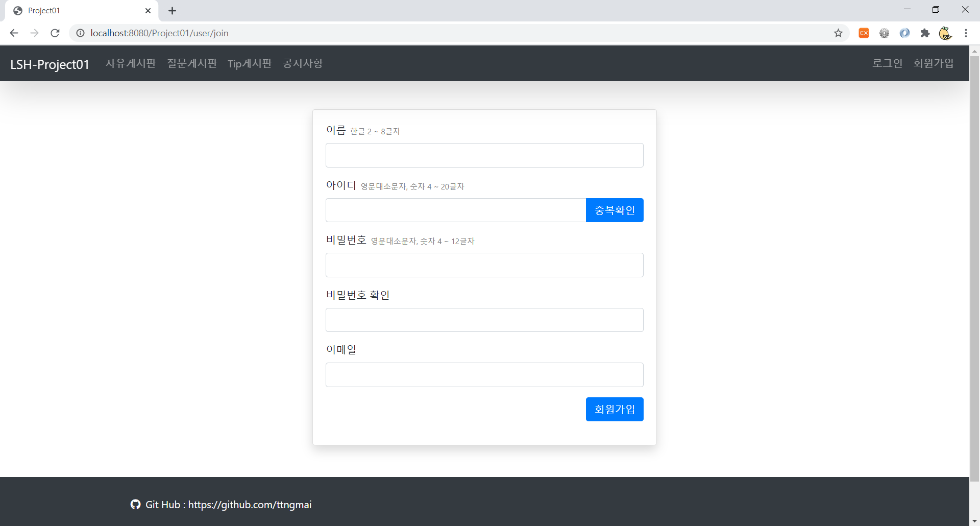The image size is (980, 526).
Task: View site information icon in address bar
Action: click(x=80, y=33)
